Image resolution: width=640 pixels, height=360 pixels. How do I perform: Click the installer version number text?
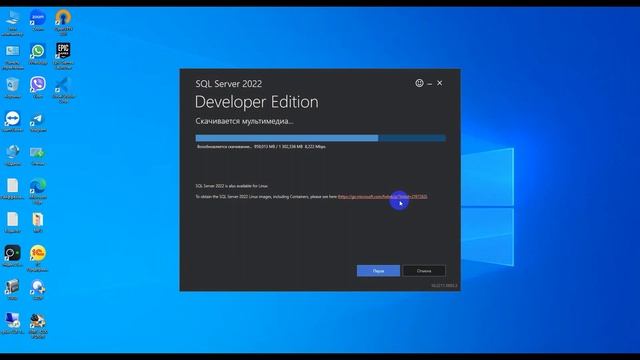pos(444,286)
